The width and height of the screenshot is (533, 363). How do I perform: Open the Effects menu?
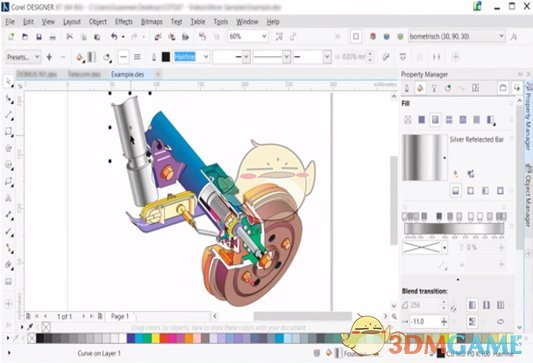coord(124,22)
